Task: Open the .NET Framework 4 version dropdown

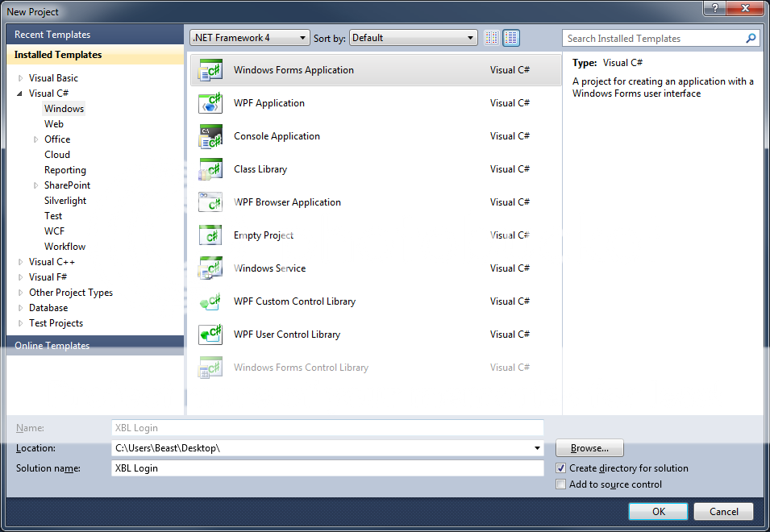Action: (249, 38)
